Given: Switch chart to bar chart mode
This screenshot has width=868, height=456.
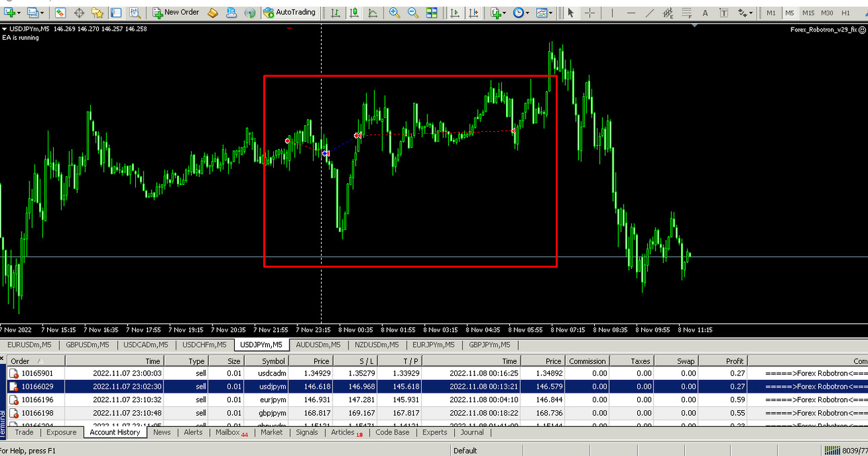Looking at the screenshot, I should (x=335, y=13).
